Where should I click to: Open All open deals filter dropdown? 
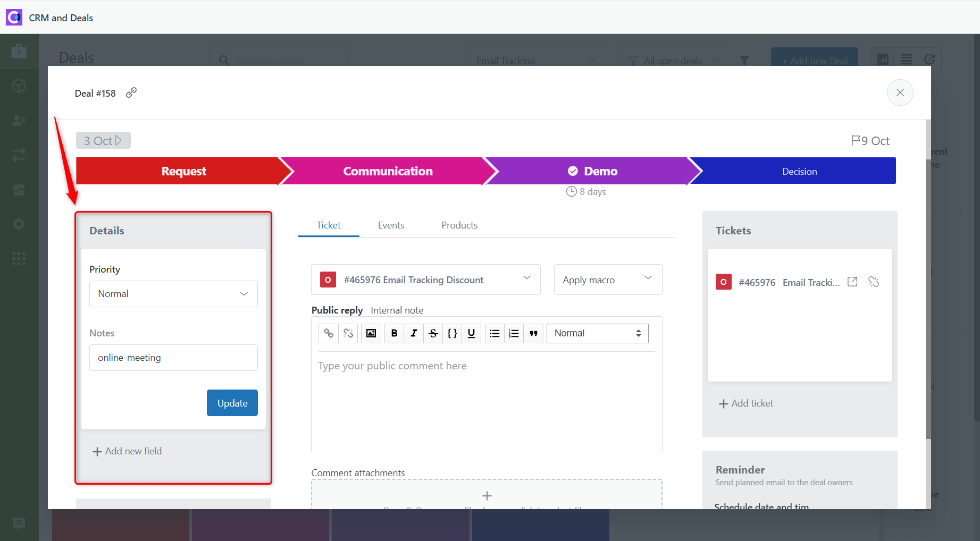(x=675, y=57)
